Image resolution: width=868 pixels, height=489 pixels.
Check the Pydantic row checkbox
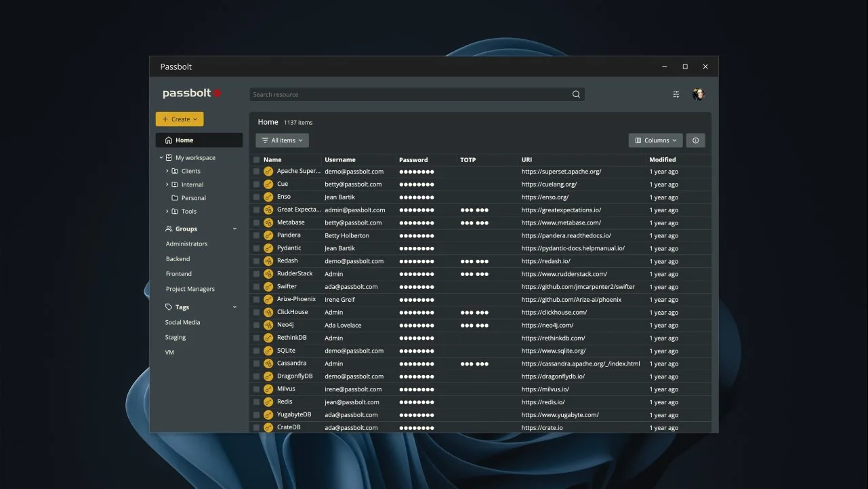coord(256,248)
